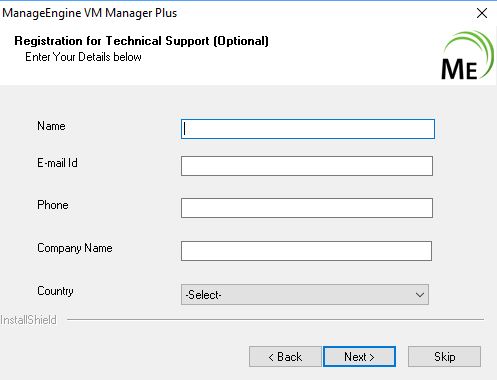Click the Company Name text box
497x380 pixels.
point(306,251)
